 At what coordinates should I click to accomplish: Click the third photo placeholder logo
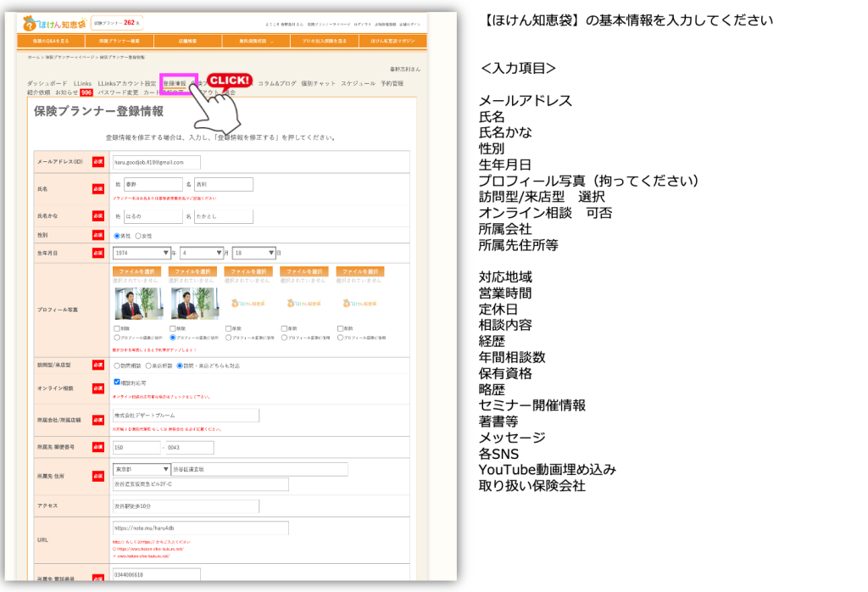pos(248,304)
